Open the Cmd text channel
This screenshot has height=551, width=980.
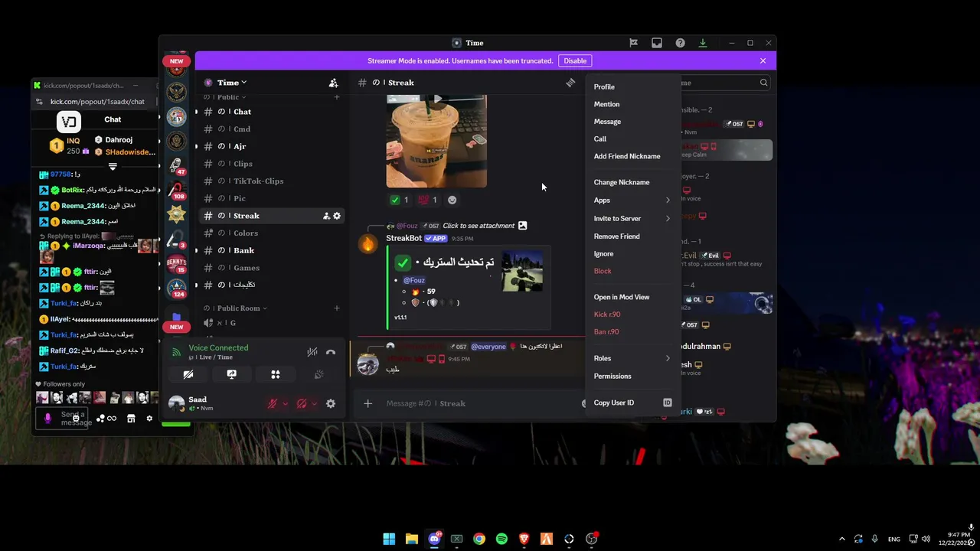(x=270, y=129)
